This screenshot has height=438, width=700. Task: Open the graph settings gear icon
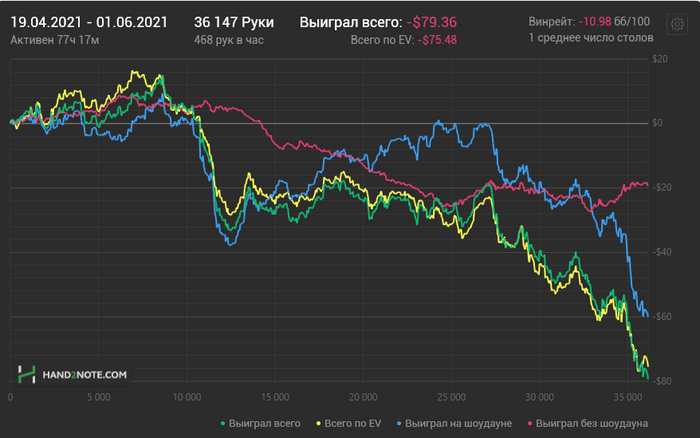tap(677, 24)
